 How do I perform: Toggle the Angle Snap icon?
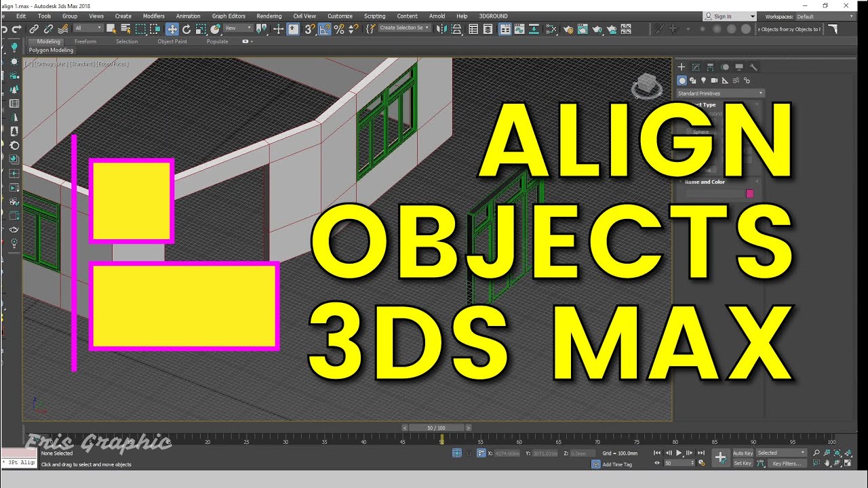(325, 29)
